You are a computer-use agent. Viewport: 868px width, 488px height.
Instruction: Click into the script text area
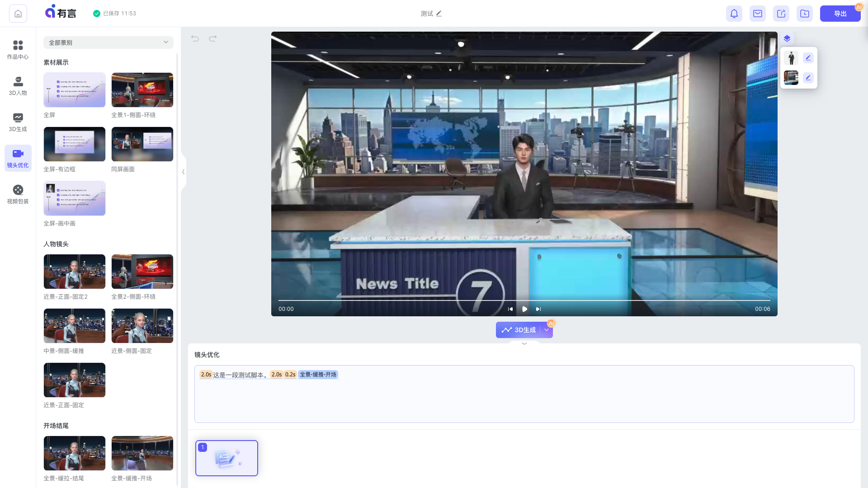point(524,394)
